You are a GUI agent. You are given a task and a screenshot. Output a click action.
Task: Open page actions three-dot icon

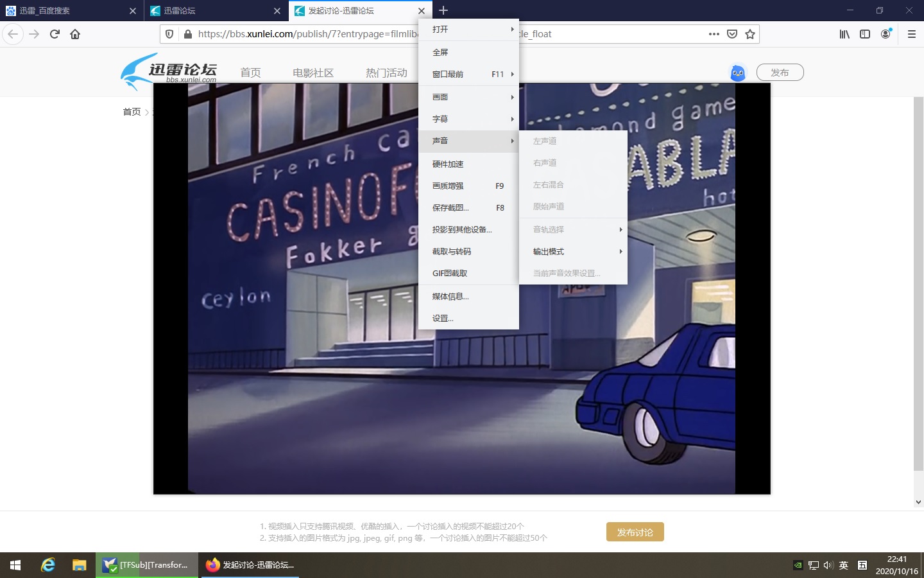714,34
